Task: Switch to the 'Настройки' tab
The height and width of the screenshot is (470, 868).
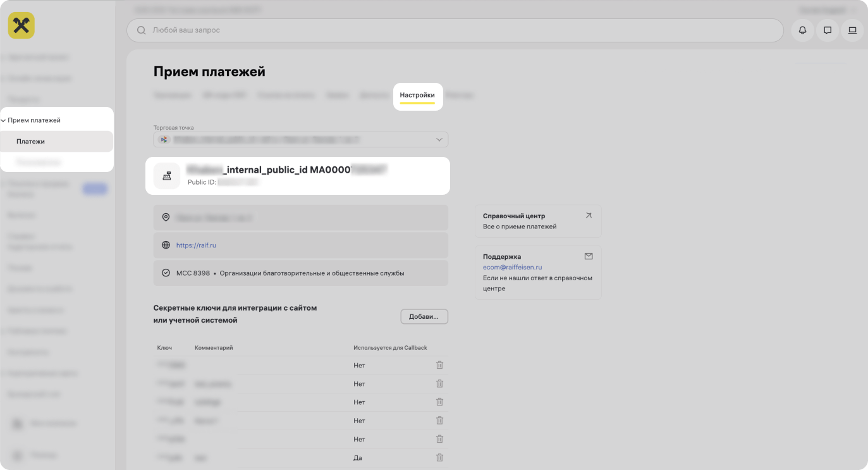Action: [x=417, y=96]
